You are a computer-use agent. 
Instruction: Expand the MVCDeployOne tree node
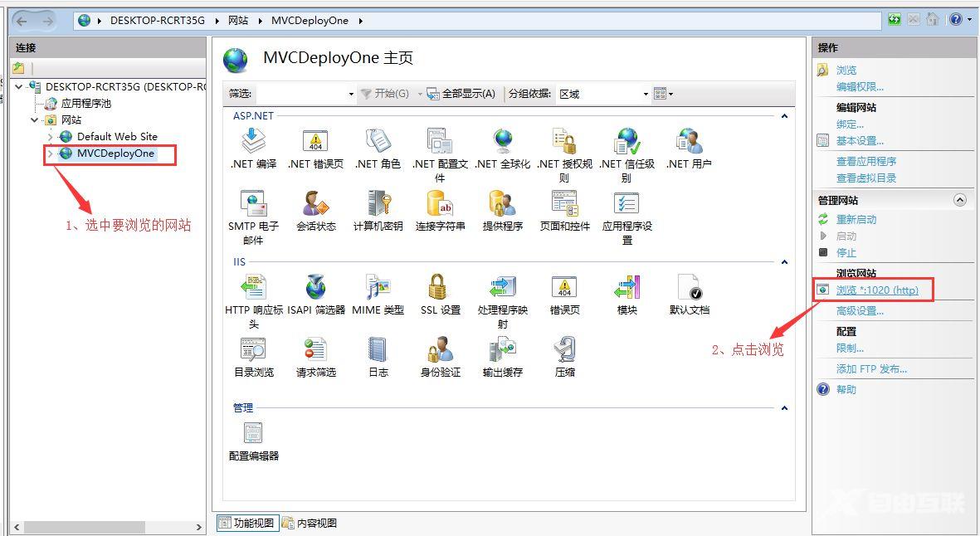click(51, 153)
